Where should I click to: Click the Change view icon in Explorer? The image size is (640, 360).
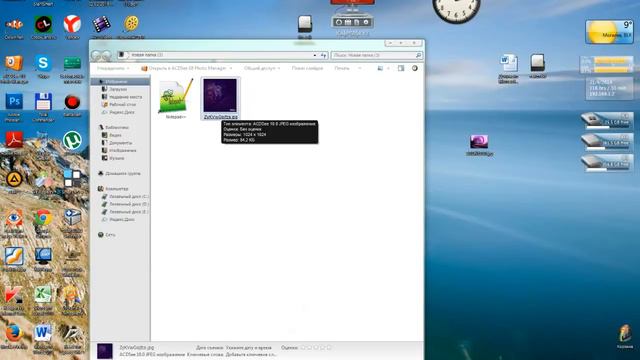pyautogui.click(x=380, y=68)
